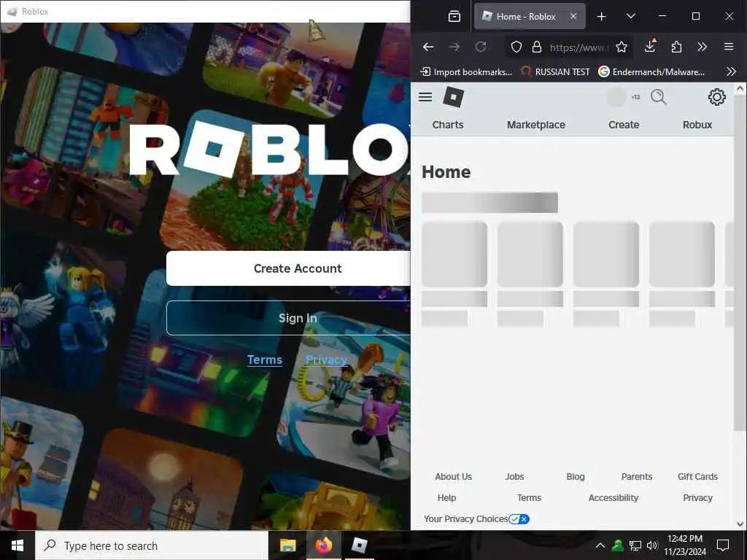The width and height of the screenshot is (747, 560).
Task: Open the Firefox application menu
Action: 729,47
